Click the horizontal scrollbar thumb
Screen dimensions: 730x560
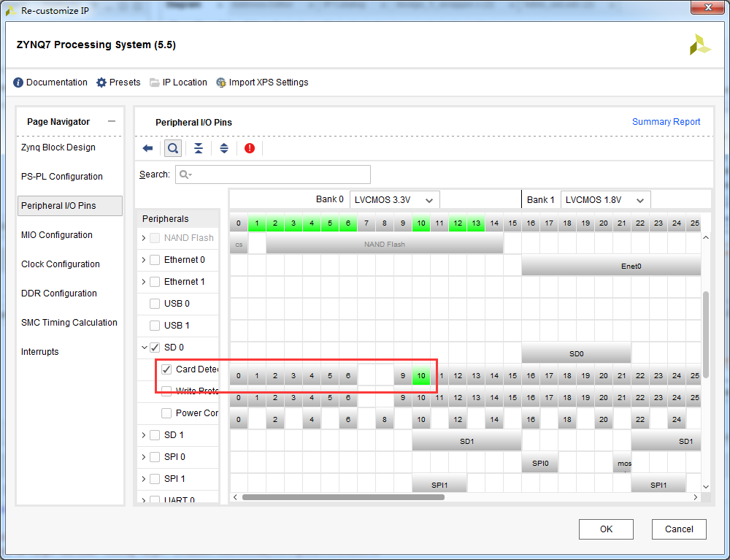pos(343,497)
